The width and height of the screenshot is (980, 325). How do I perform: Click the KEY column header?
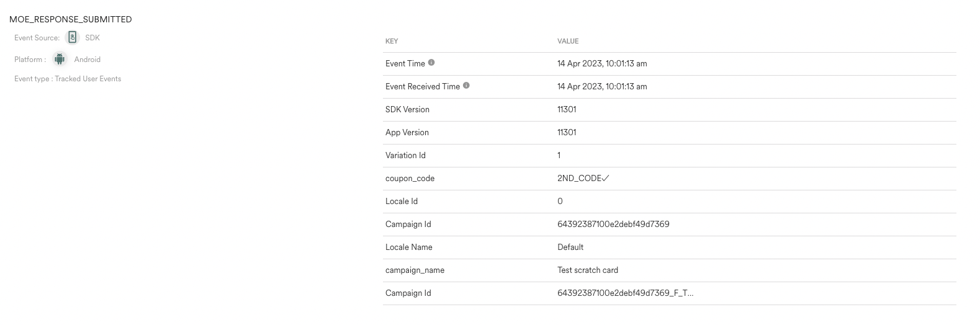392,41
